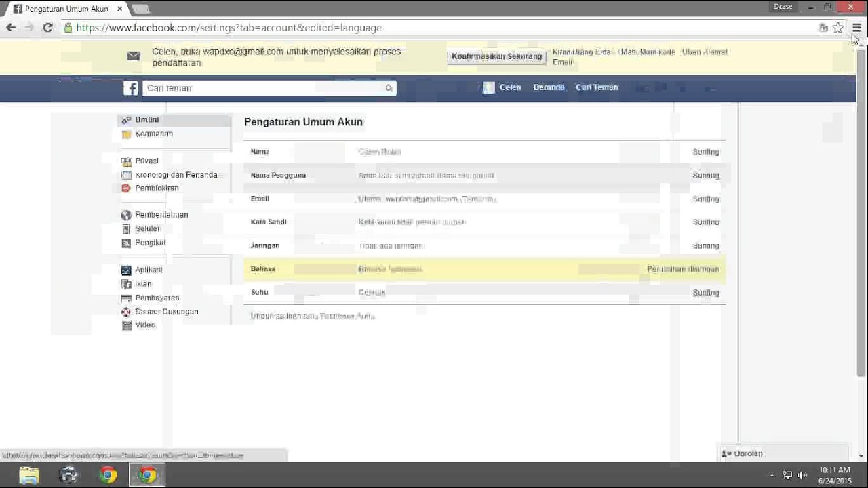This screenshot has height=488, width=868.
Task: Click Unduh salinan data Facebook link
Action: [x=313, y=317]
